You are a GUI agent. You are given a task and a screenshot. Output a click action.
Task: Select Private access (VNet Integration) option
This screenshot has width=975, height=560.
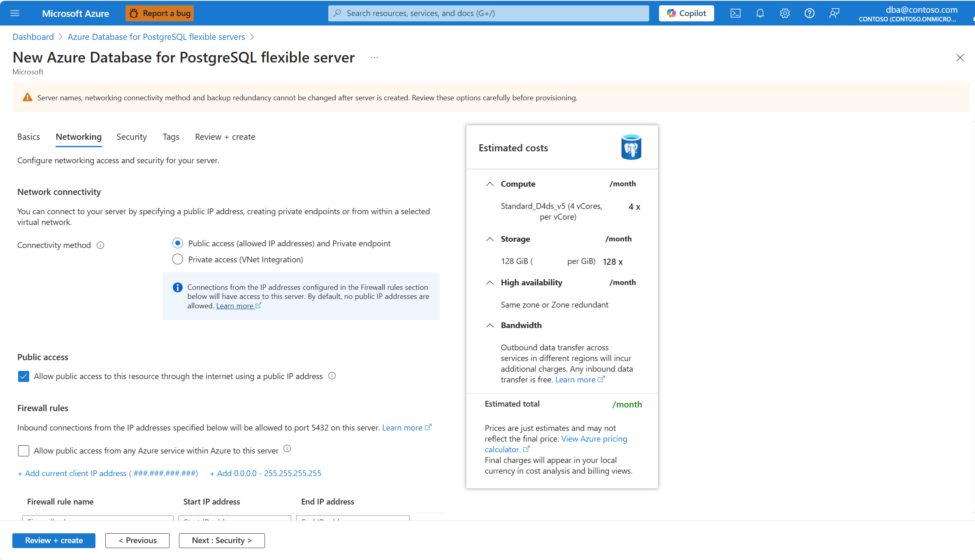[x=178, y=259]
